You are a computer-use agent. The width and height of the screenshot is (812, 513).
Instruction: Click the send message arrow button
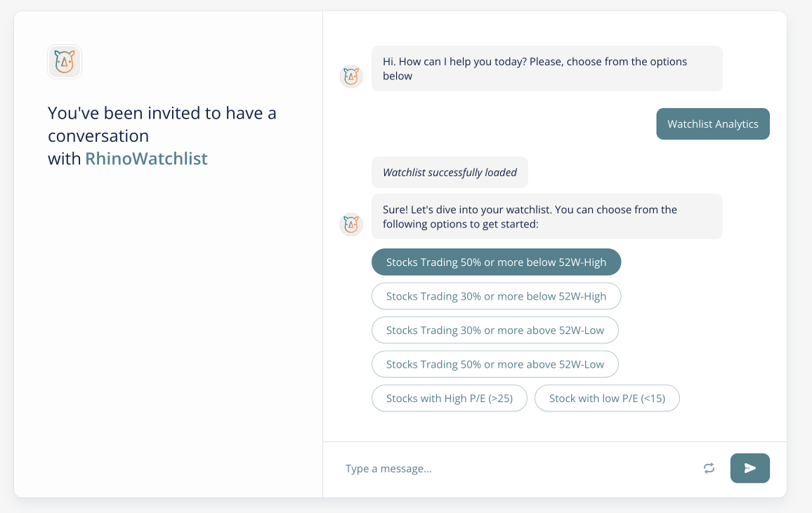(x=749, y=468)
